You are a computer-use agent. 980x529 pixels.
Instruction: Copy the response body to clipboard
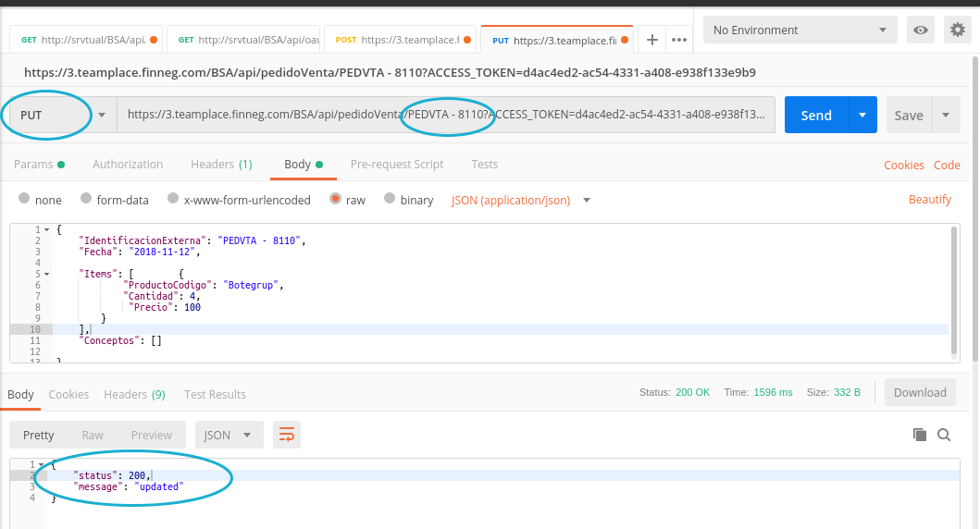click(919, 435)
